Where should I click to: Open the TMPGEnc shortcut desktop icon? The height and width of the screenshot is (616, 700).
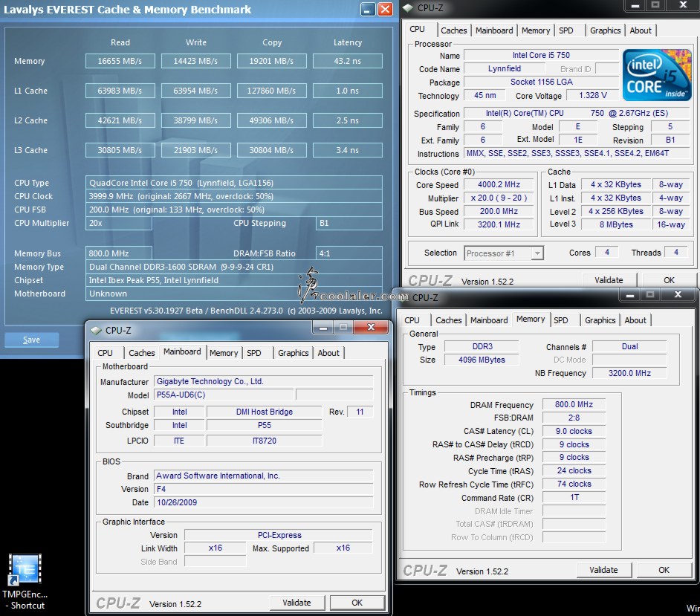[25, 581]
